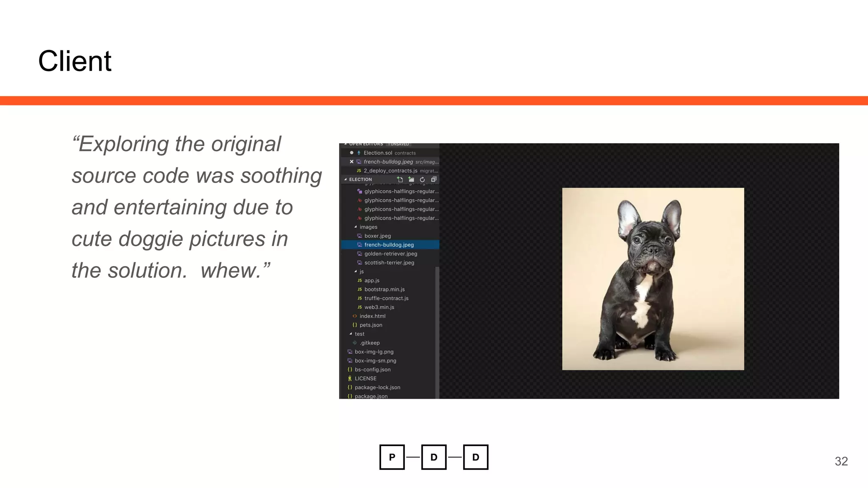
Task: Select italic french-bulldog.jpeg entry labeled src/imag...
Action: tap(390, 162)
